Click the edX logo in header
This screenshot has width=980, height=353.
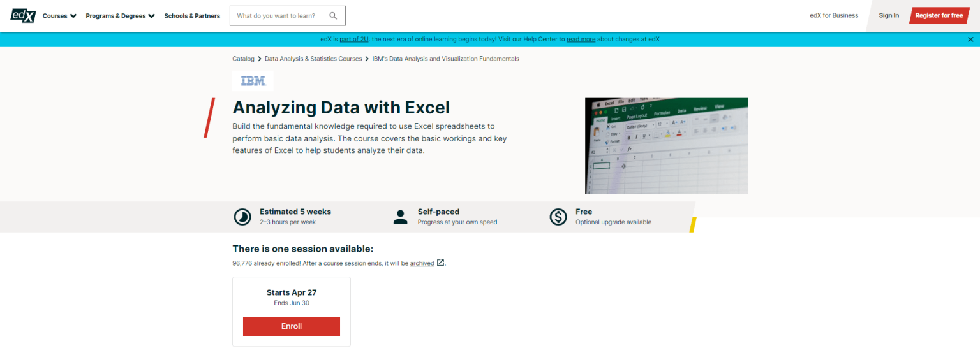23,15
